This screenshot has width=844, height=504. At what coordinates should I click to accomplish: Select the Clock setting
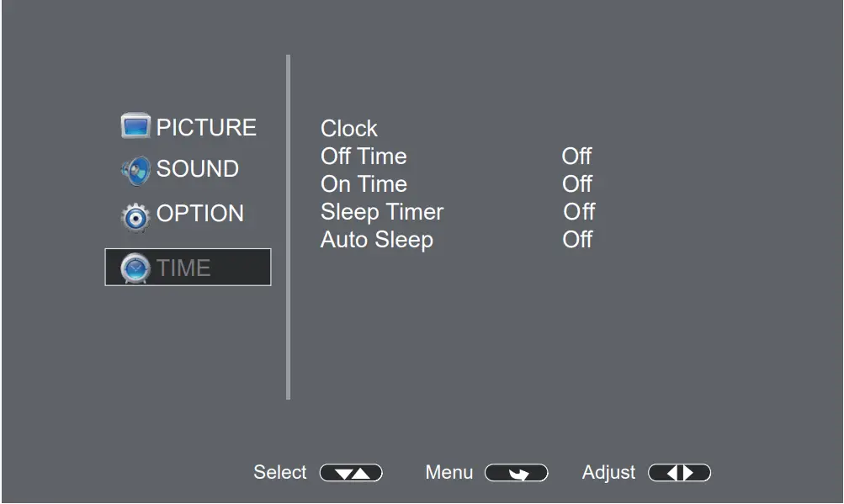(x=349, y=129)
